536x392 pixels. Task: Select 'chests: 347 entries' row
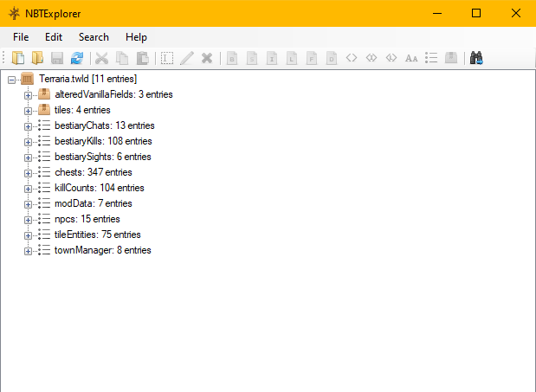click(94, 172)
